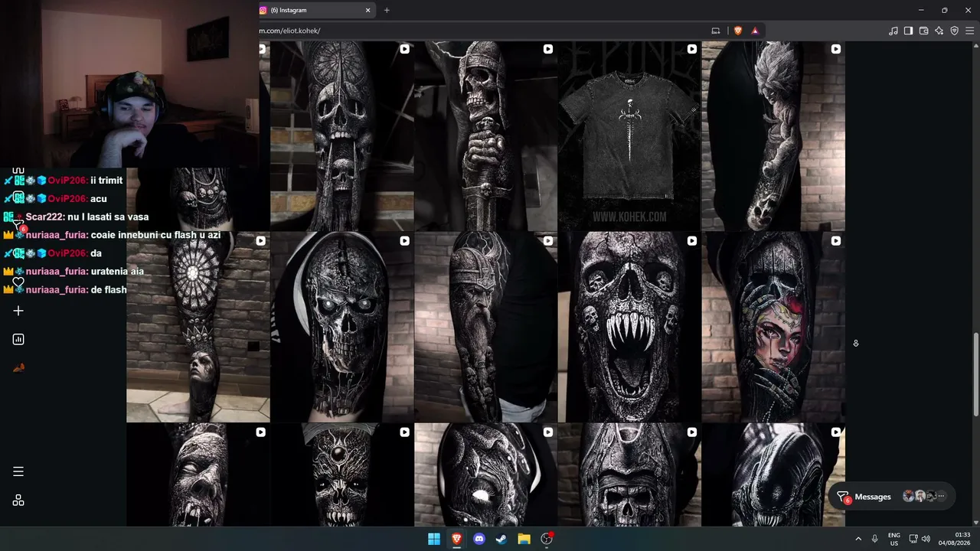Open the dagger t-shirt kohek.com post
980x551 pixels.
tap(629, 135)
